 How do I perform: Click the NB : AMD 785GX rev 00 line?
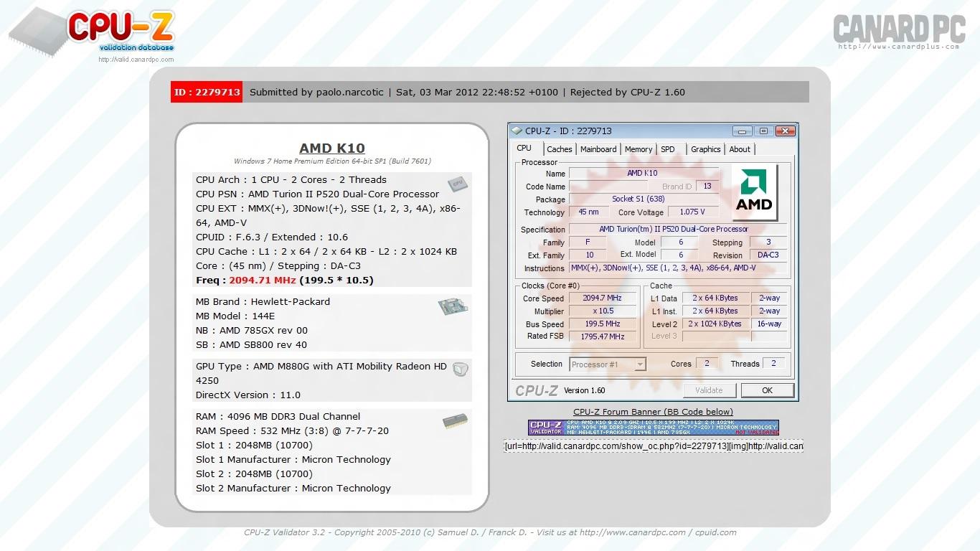pos(252,330)
